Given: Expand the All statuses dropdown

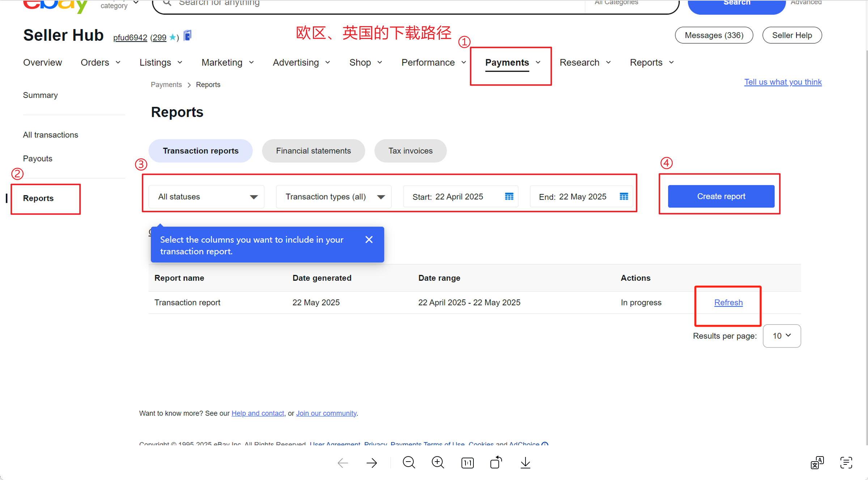Looking at the screenshot, I should [207, 197].
